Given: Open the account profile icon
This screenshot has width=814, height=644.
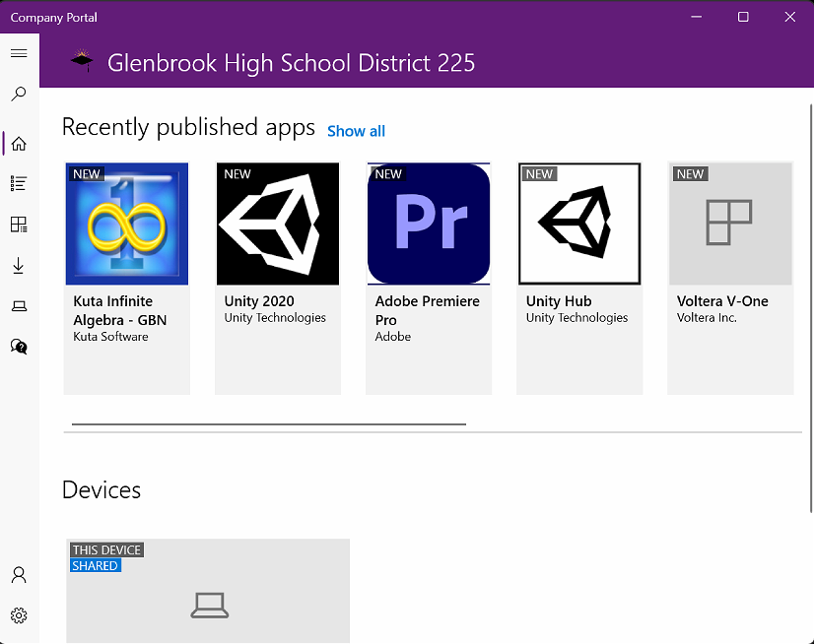Looking at the screenshot, I should 19,575.
